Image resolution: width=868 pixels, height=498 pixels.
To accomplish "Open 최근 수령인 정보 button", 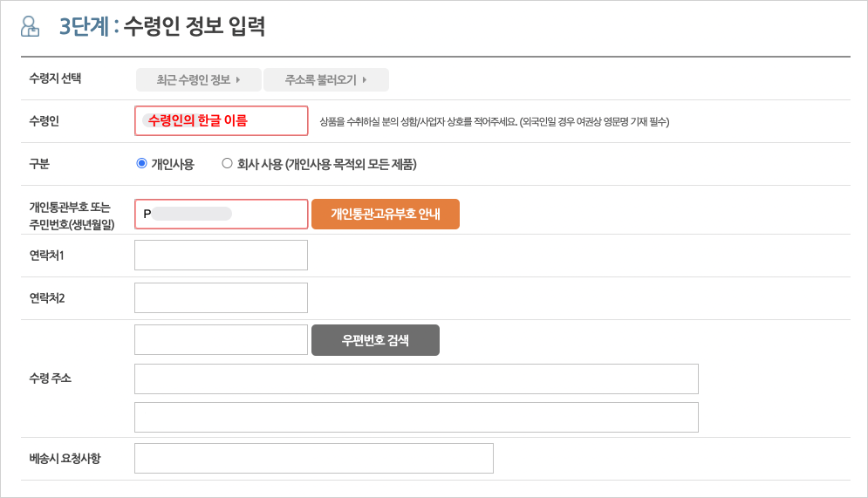I will pos(199,79).
